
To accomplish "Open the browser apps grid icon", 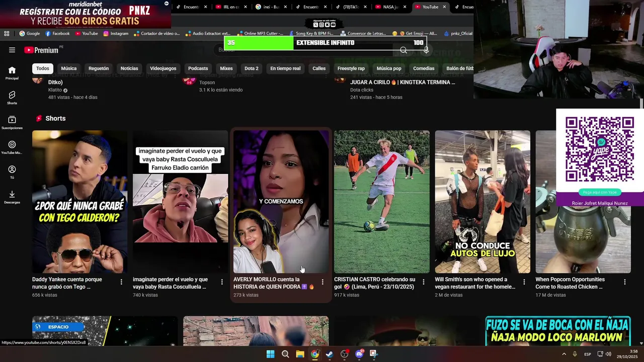I will click(x=7, y=34).
